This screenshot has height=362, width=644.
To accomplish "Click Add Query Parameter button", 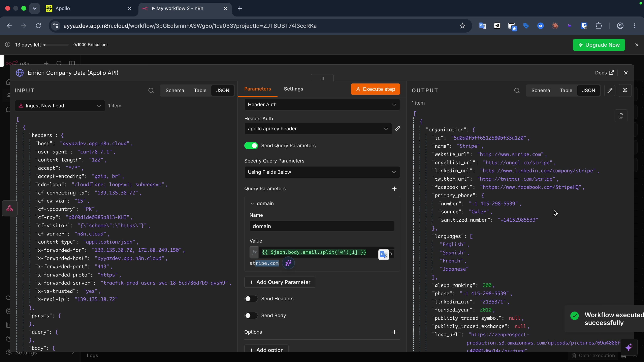I will tap(280, 282).
